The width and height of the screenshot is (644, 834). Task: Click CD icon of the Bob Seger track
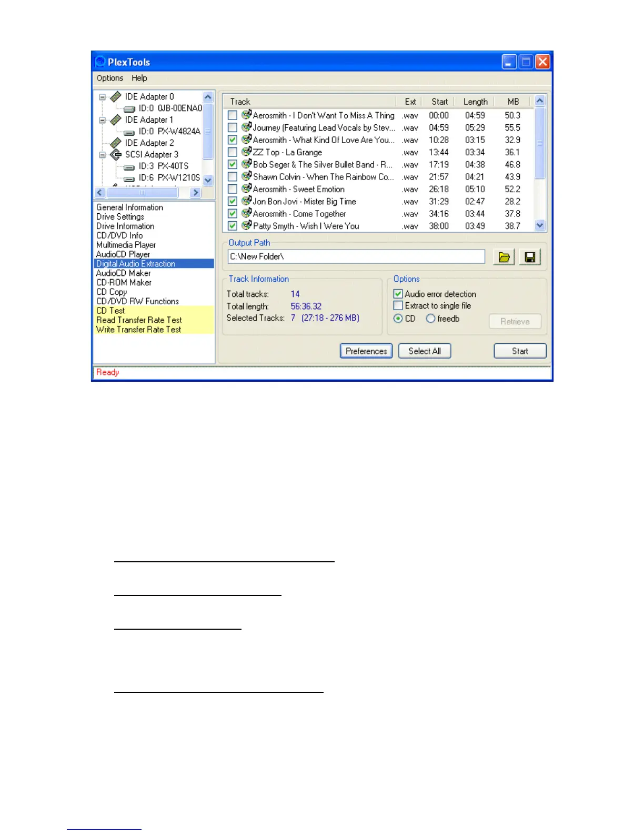tap(246, 164)
